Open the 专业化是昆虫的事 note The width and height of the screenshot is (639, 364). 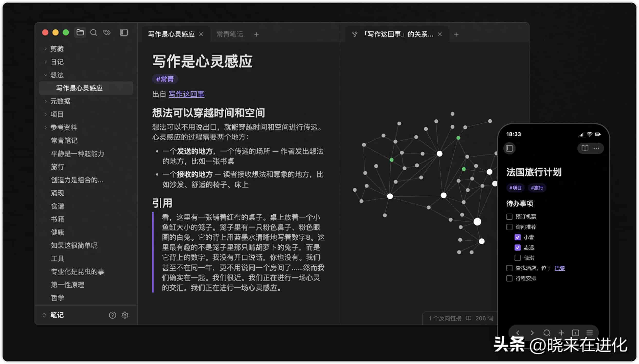[x=77, y=271]
